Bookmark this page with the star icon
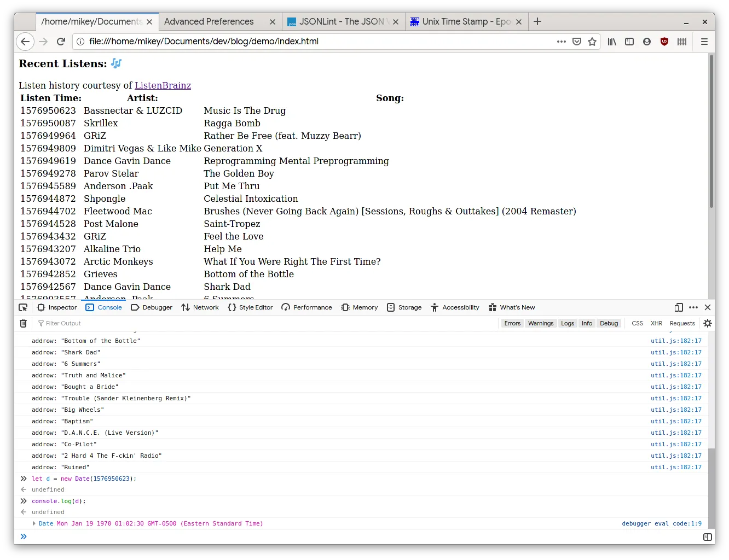Screen dimensions: 729x560 click(x=592, y=42)
